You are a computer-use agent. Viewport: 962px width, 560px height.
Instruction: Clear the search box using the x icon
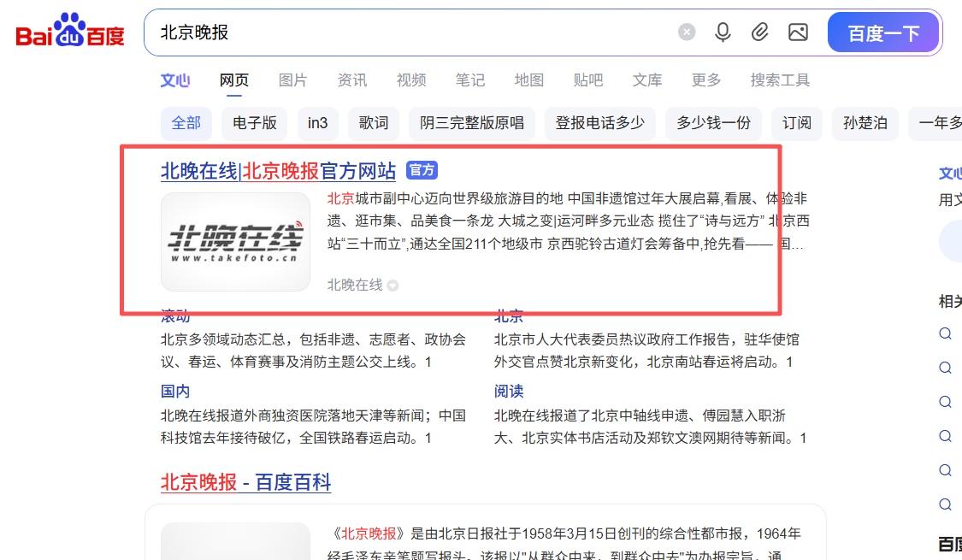[x=687, y=32]
